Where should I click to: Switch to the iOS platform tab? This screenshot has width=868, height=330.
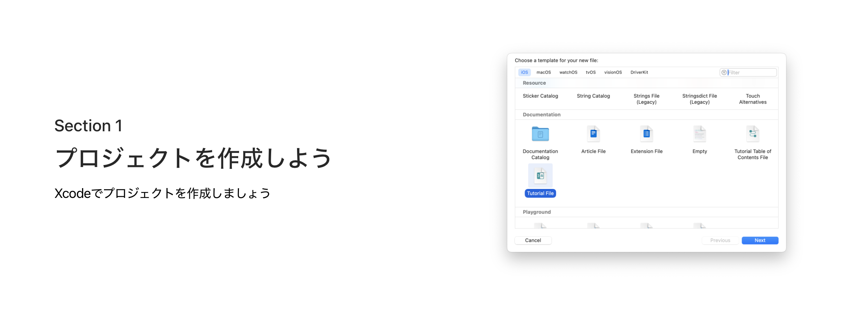pos(524,73)
